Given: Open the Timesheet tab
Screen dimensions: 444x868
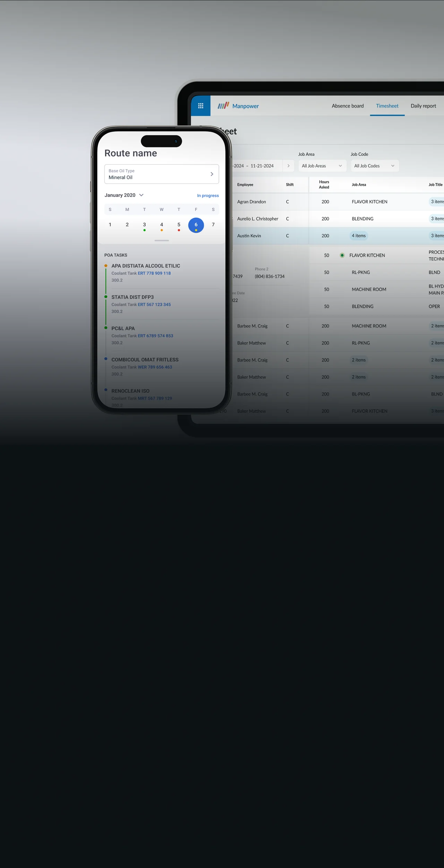Looking at the screenshot, I should pyautogui.click(x=387, y=106).
